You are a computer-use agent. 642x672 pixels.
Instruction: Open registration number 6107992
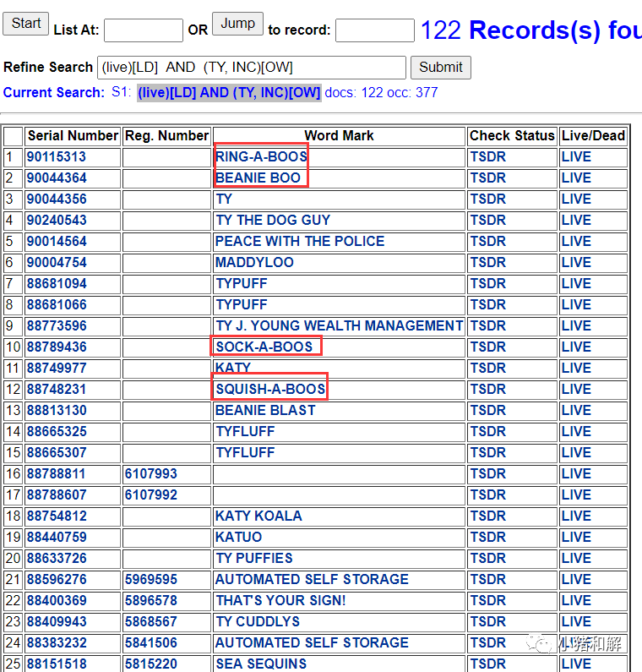[x=150, y=495]
